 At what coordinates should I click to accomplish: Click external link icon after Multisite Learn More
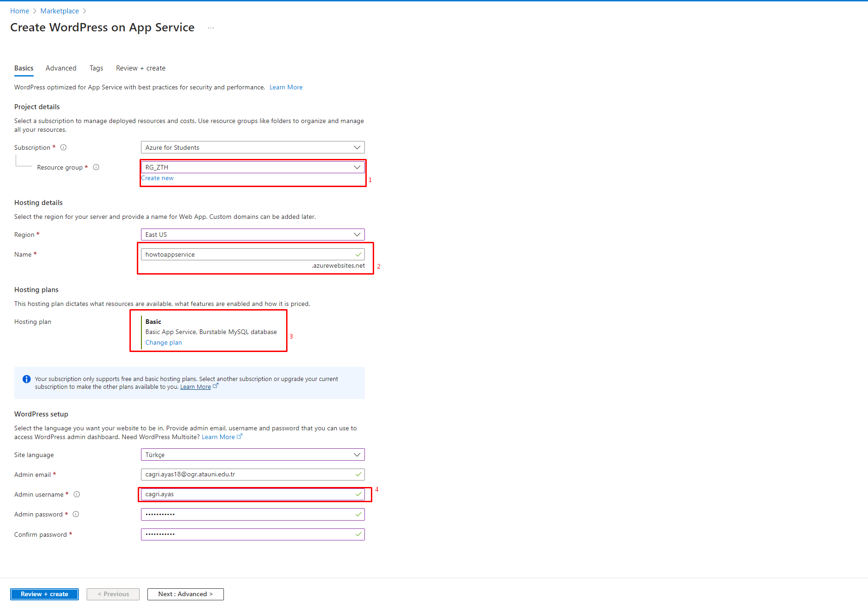(240, 437)
